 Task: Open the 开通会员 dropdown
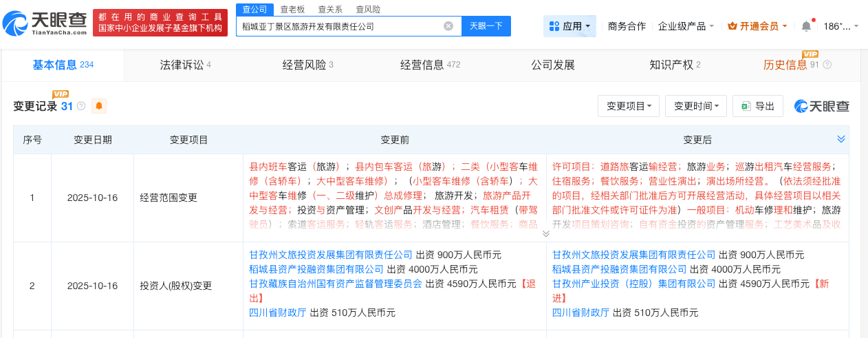point(759,26)
